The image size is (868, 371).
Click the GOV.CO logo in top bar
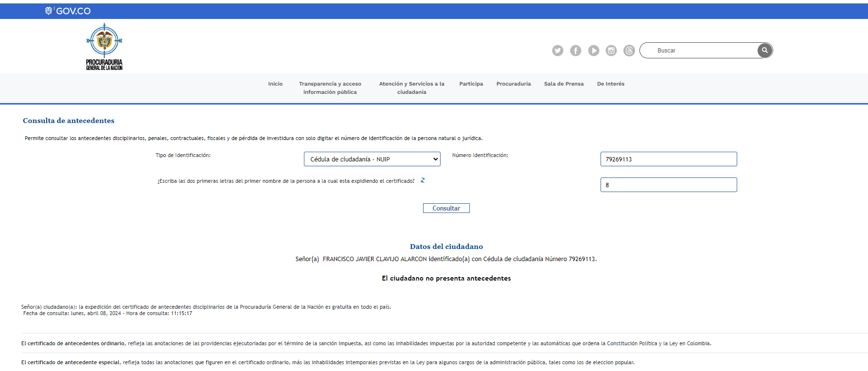pyautogui.click(x=68, y=11)
